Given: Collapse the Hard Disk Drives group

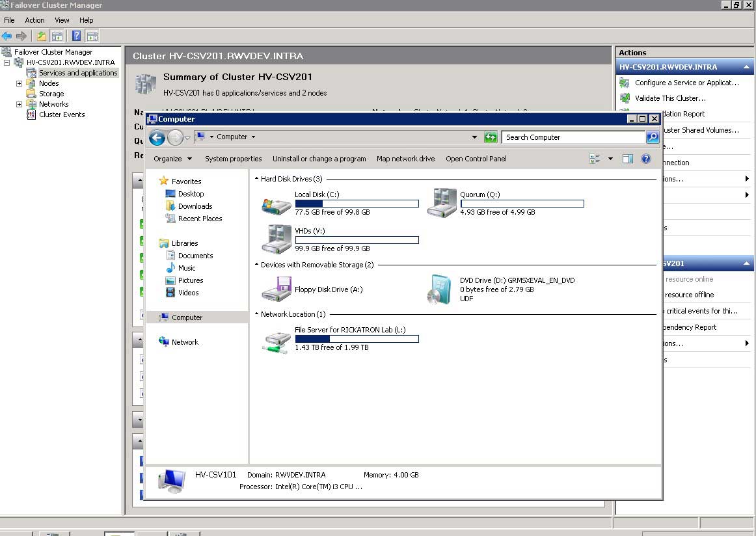Looking at the screenshot, I should [x=256, y=178].
